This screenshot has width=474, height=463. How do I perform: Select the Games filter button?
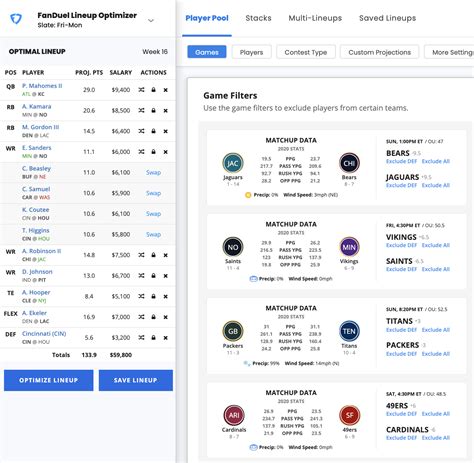[x=207, y=52]
